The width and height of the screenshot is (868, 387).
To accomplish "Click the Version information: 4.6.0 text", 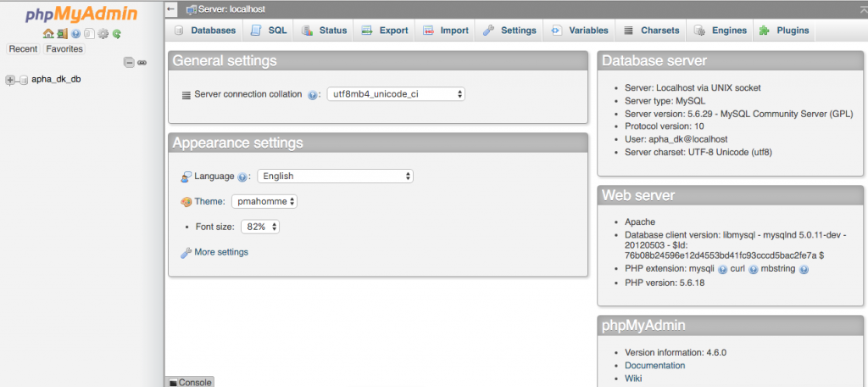I will 676,352.
